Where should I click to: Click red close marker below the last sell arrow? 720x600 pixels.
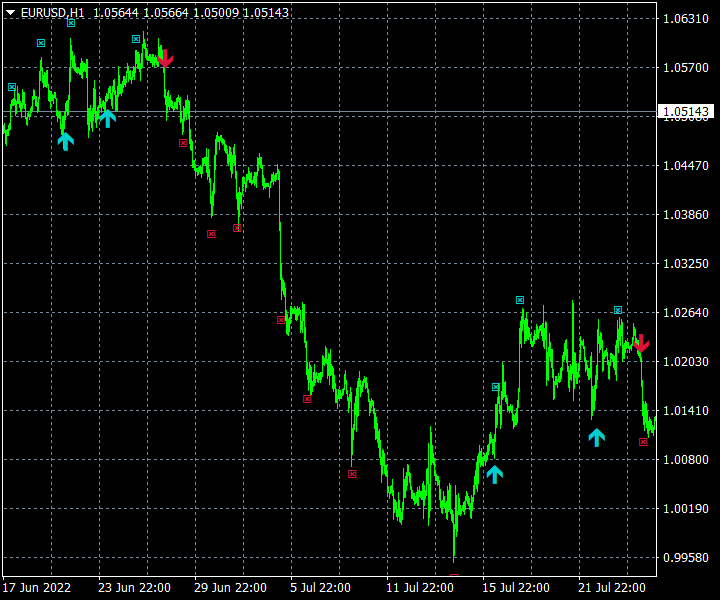coord(643,442)
